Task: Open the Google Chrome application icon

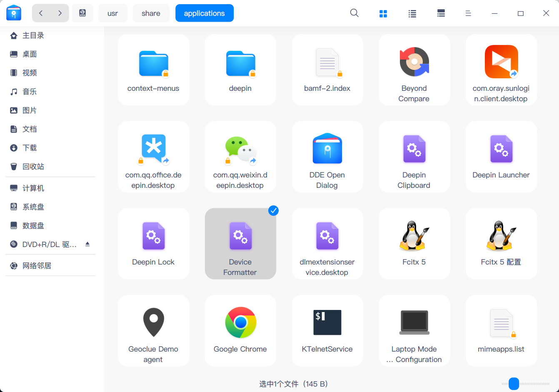Action: click(x=240, y=322)
